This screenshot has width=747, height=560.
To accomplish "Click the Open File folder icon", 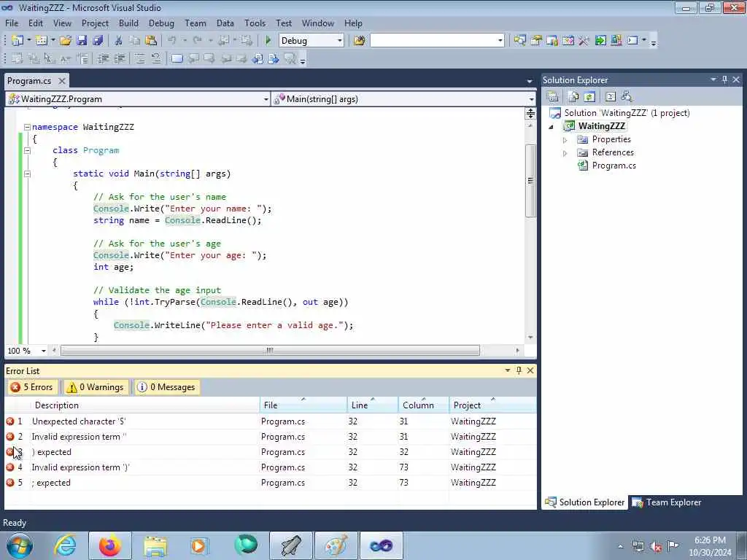I will (x=66, y=41).
